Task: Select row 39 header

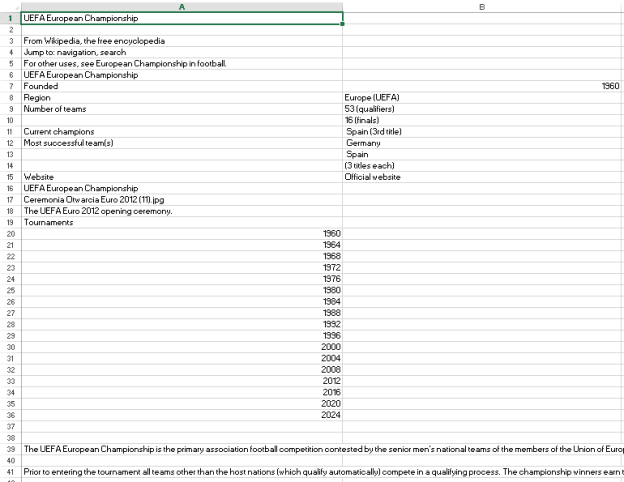Action: click(9, 449)
